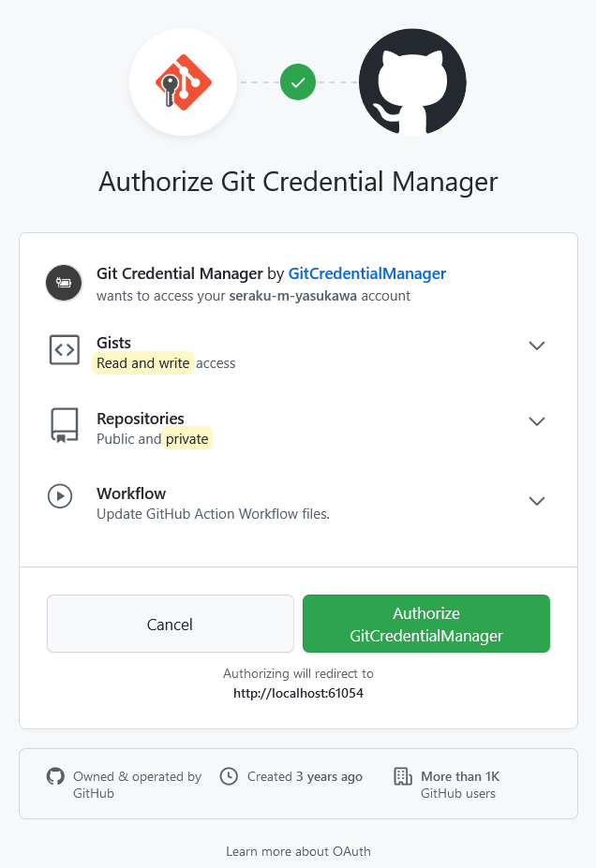The width and height of the screenshot is (596, 868).
Task: Expand the Repositories permission chevron
Action: tap(537, 421)
